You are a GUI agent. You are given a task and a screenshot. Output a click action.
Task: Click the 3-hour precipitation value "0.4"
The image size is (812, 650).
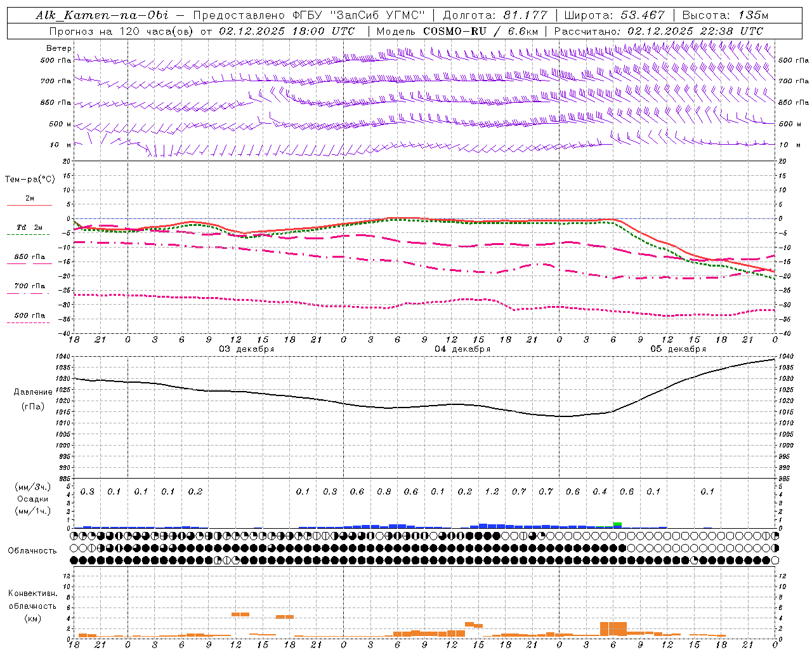click(x=599, y=491)
